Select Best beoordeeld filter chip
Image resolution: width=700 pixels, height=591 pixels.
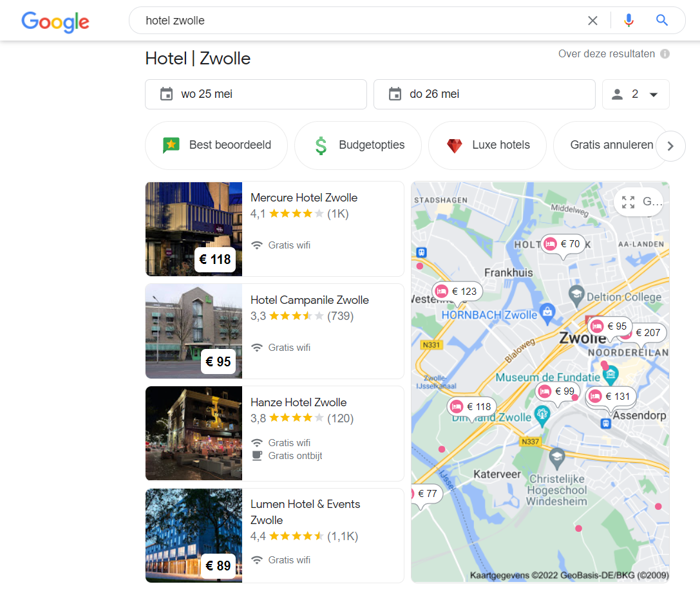(x=216, y=145)
